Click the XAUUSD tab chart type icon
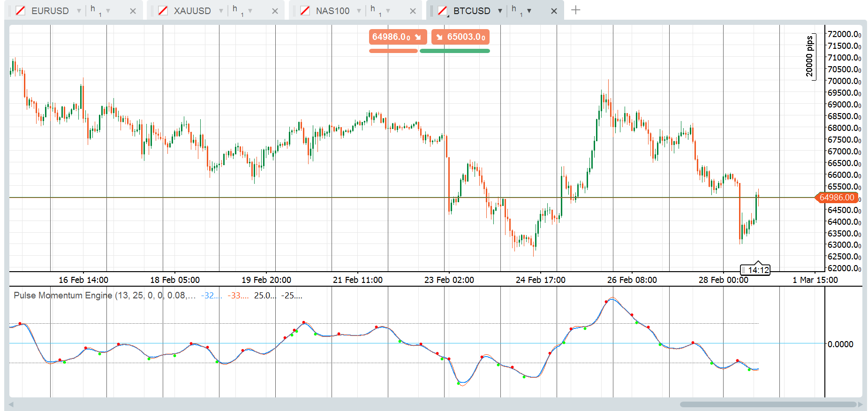Screen dimensions: 868x411 (163, 11)
